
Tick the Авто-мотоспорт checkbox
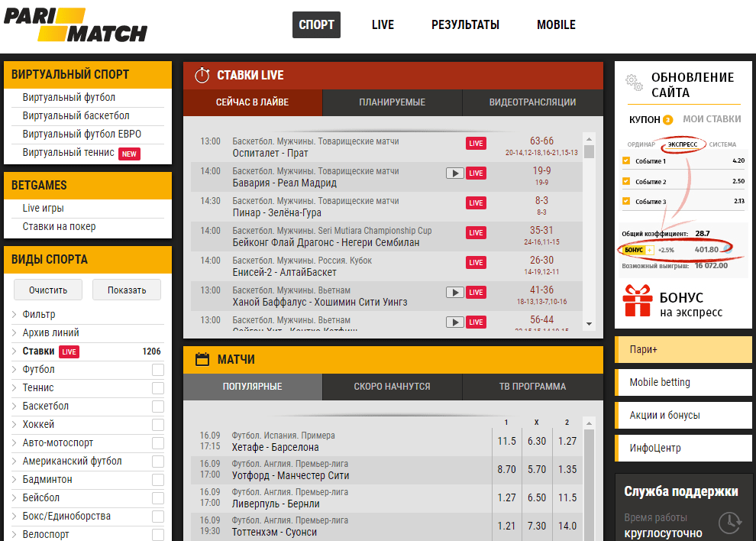point(157,443)
